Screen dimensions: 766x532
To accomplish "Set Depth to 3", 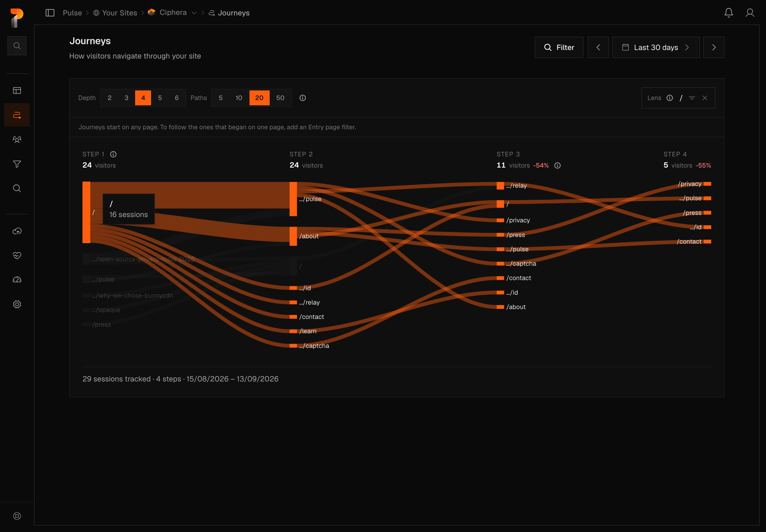I will [126, 98].
